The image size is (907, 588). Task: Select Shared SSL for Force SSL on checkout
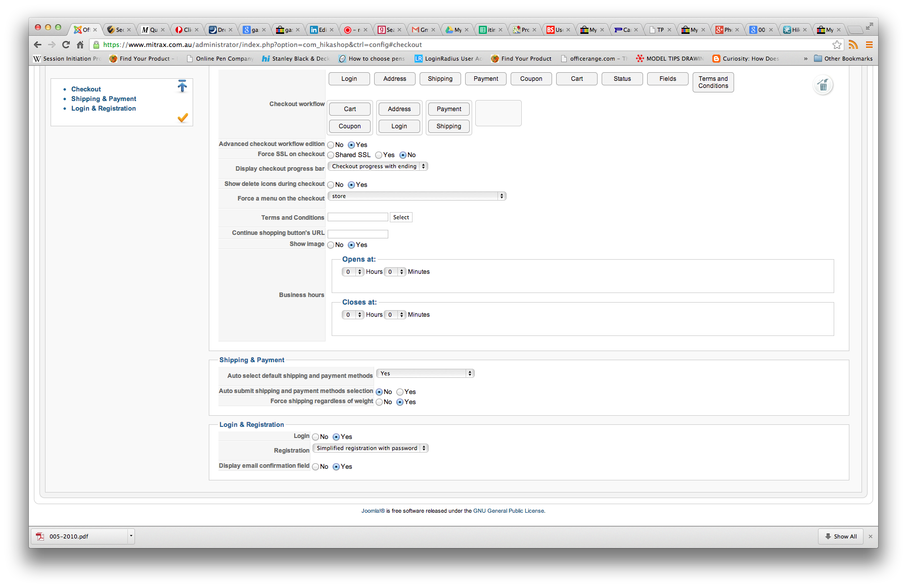(331, 155)
